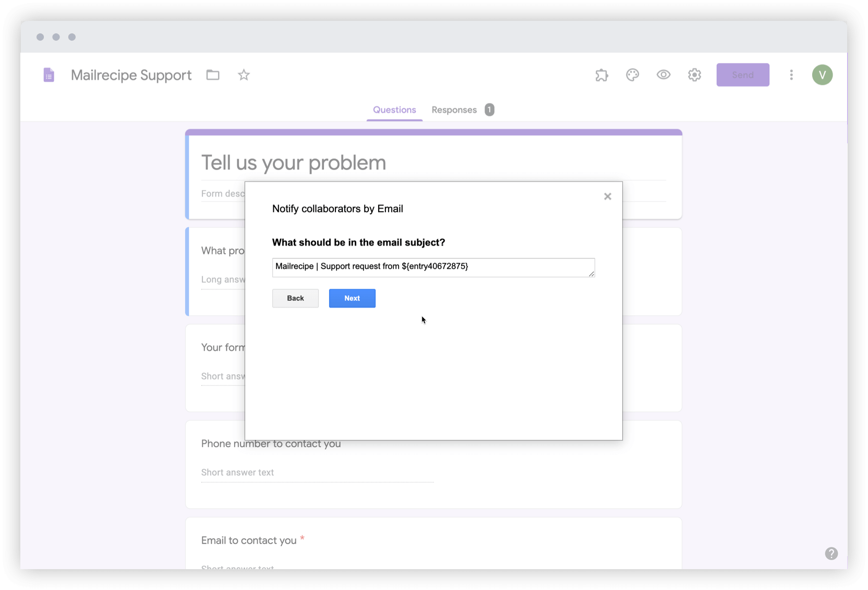
Task: Open help via the question mark icon
Action: click(831, 553)
